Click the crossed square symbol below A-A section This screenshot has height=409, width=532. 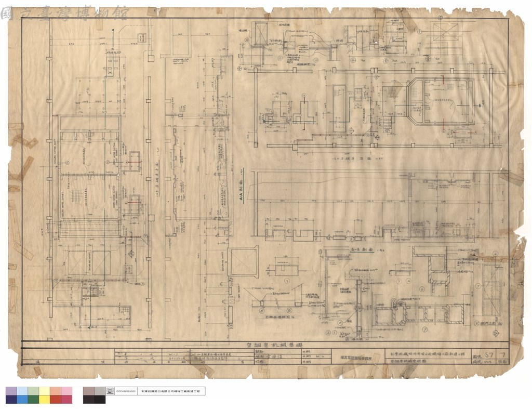(x=243, y=262)
